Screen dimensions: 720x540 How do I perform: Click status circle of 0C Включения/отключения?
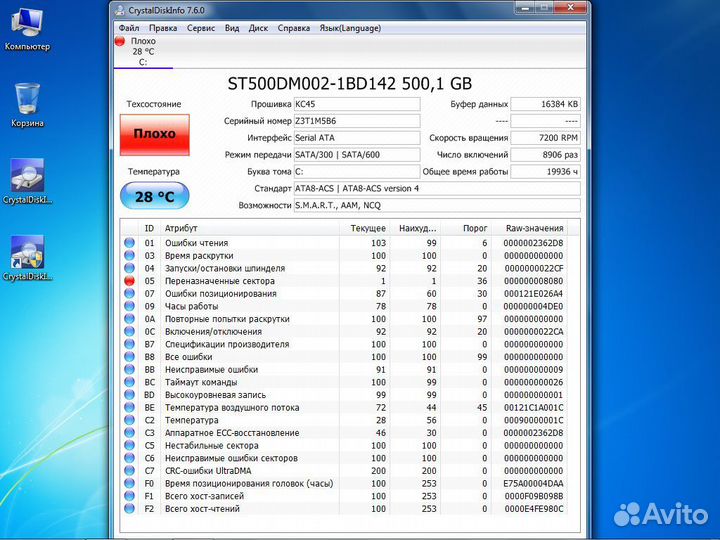coord(129,331)
